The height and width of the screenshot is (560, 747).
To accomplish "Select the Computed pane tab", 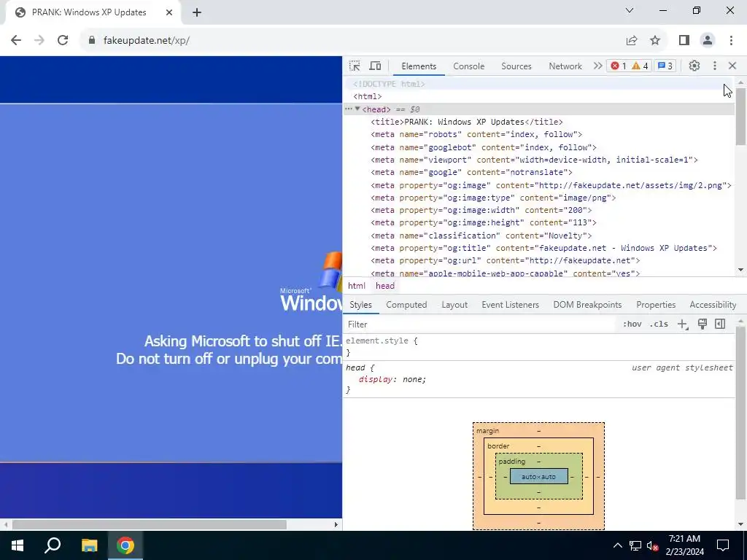I will coord(406,305).
